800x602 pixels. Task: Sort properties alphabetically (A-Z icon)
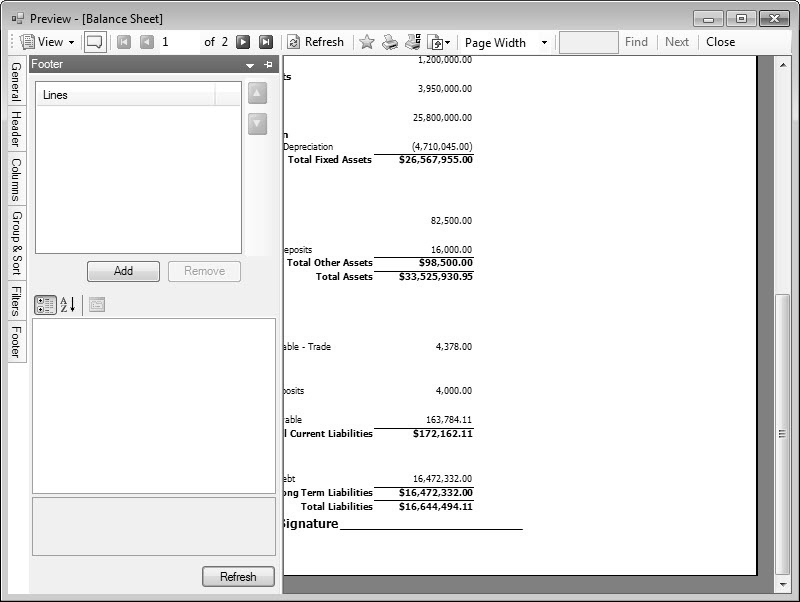coord(68,305)
